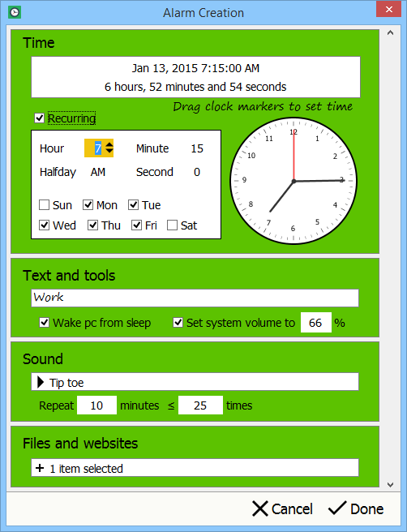Click the scrollbar up arrow
407x532 pixels.
(391, 32)
